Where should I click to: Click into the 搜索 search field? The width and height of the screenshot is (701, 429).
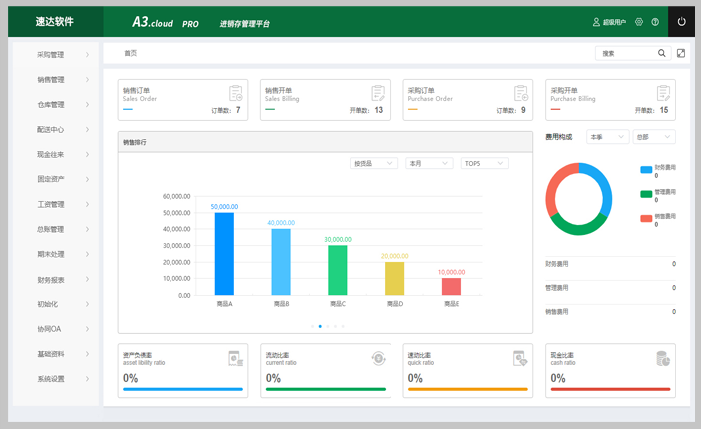[625, 53]
